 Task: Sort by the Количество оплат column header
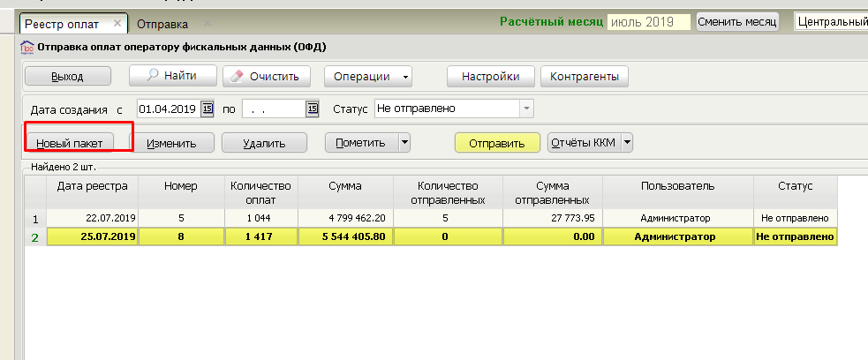point(260,191)
